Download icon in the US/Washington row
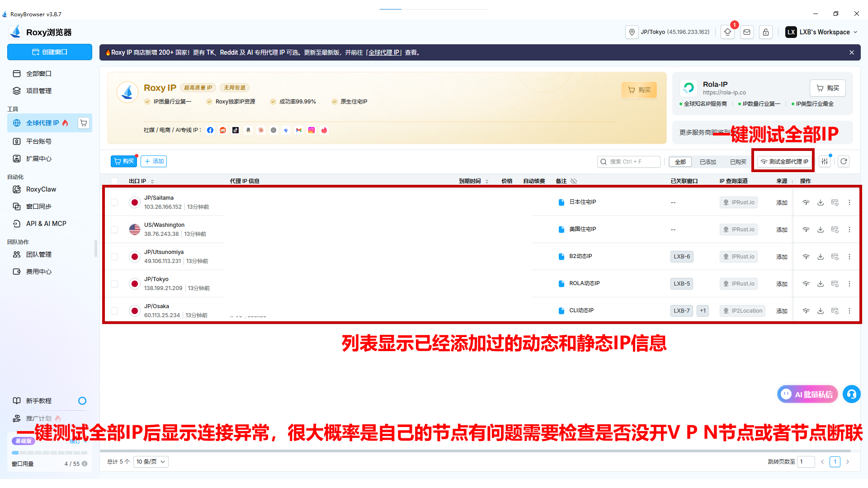The height and width of the screenshot is (488, 868). point(821,230)
